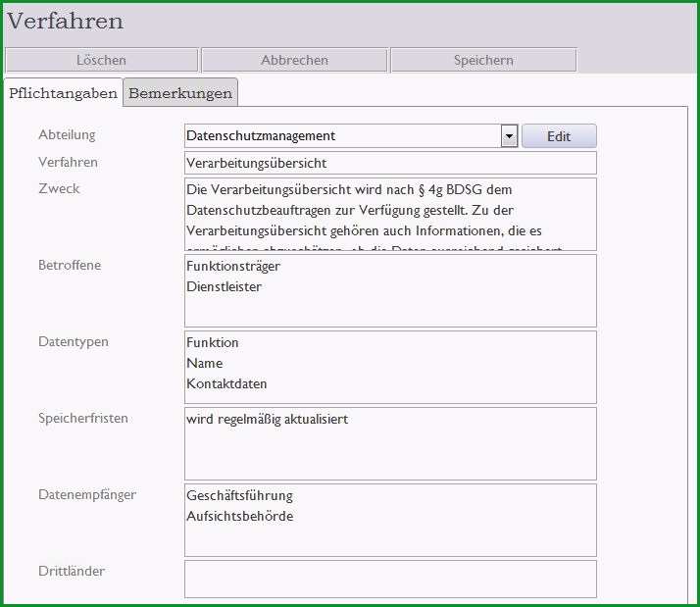Image resolution: width=700 pixels, height=607 pixels.
Task: Select Funktionsträger in Betroffene list
Action: (x=233, y=266)
